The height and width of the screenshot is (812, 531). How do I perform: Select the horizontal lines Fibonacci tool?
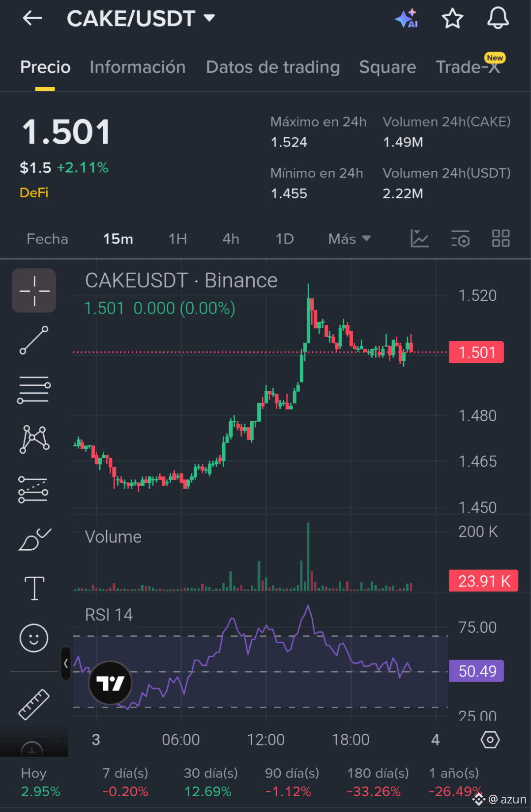pos(34,390)
